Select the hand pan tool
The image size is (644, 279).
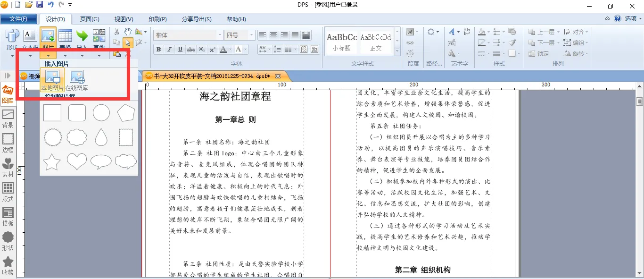coord(128,32)
